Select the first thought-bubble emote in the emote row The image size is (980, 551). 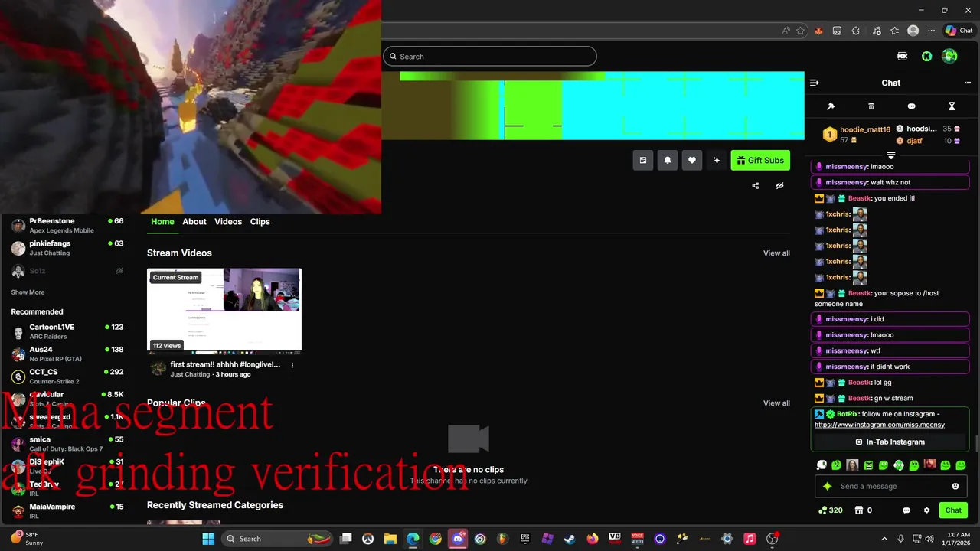[822, 465]
